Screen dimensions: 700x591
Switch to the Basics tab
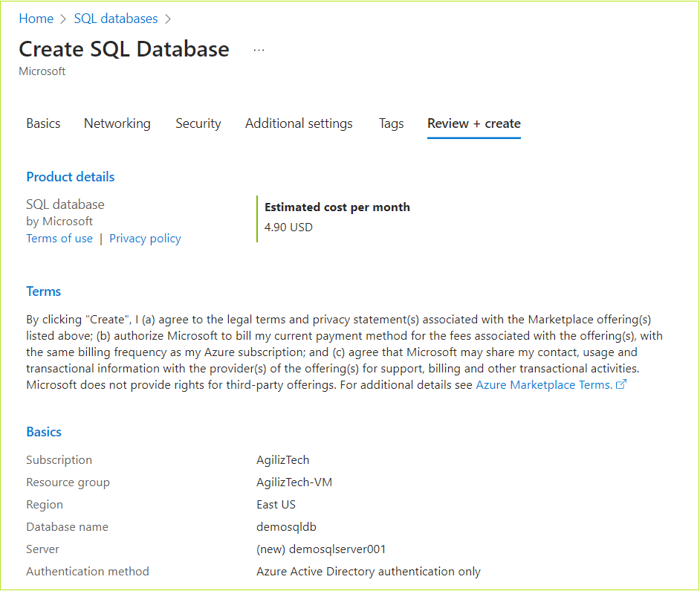pyautogui.click(x=43, y=123)
